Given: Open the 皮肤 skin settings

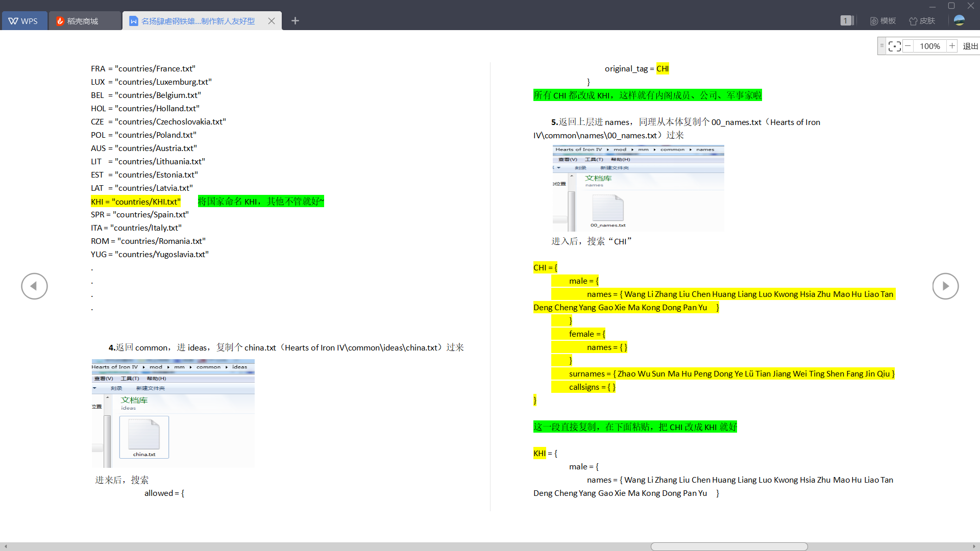Looking at the screenshot, I should (x=922, y=21).
